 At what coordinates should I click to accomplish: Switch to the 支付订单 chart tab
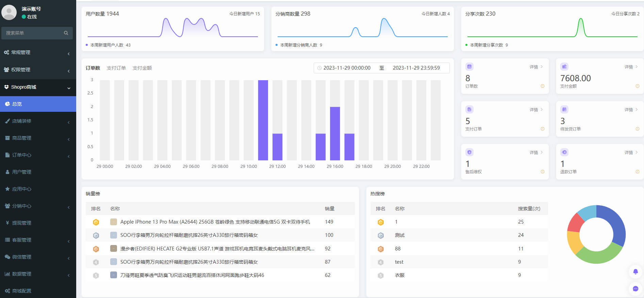pyautogui.click(x=116, y=68)
